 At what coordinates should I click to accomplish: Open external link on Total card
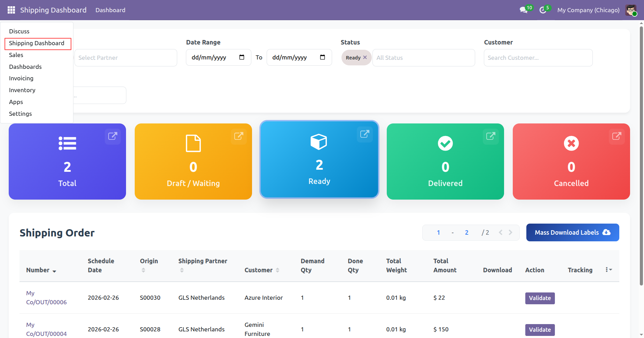[112, 136]
